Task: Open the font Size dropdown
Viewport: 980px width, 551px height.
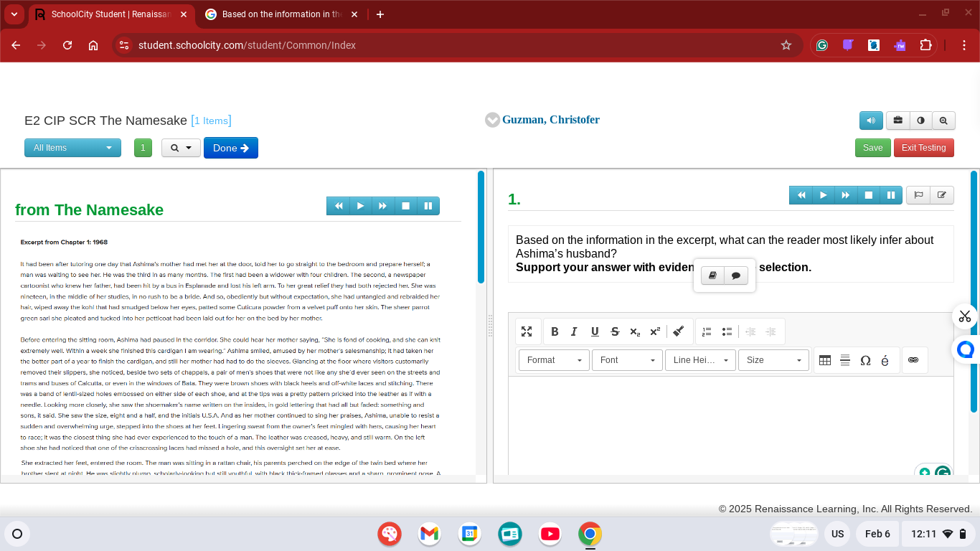Action: tap(773, 360)
